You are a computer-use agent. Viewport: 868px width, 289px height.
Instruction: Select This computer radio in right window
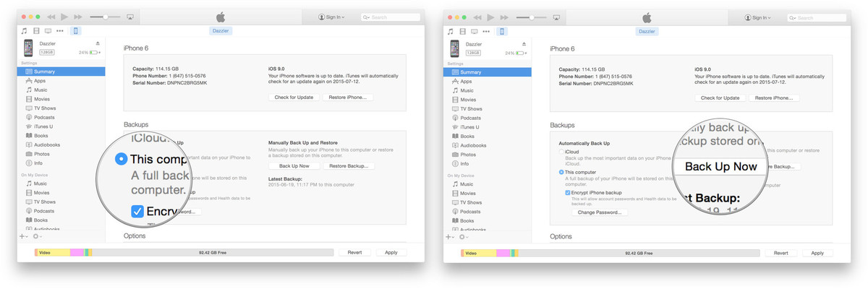[561, 173]
